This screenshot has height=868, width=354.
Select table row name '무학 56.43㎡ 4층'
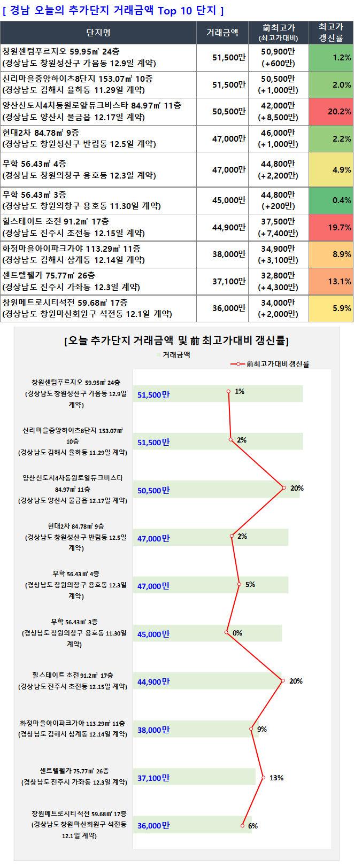click(x=34, y=164)
